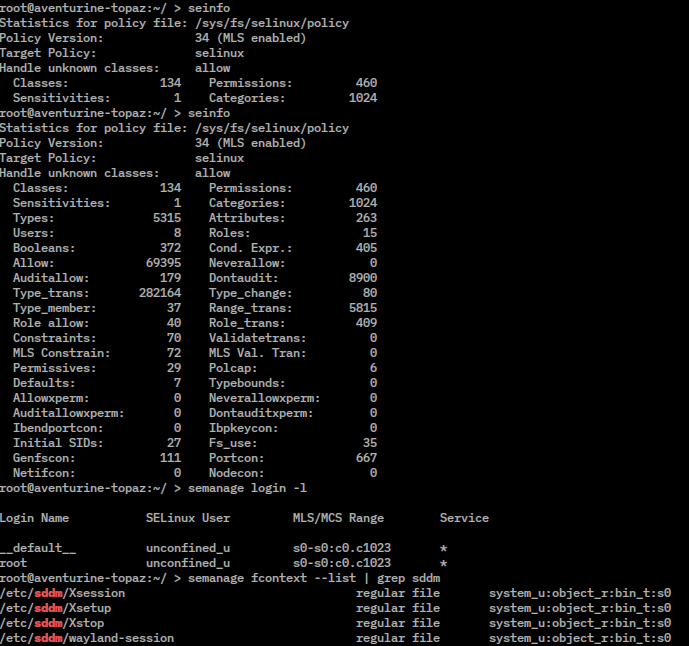Click the "Dontaudit:" label
Screen dimensions: 689x646
[243, 278]
